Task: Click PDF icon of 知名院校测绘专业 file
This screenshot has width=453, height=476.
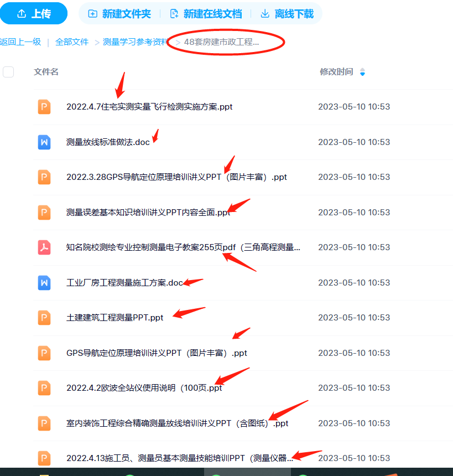Action: 44,247
